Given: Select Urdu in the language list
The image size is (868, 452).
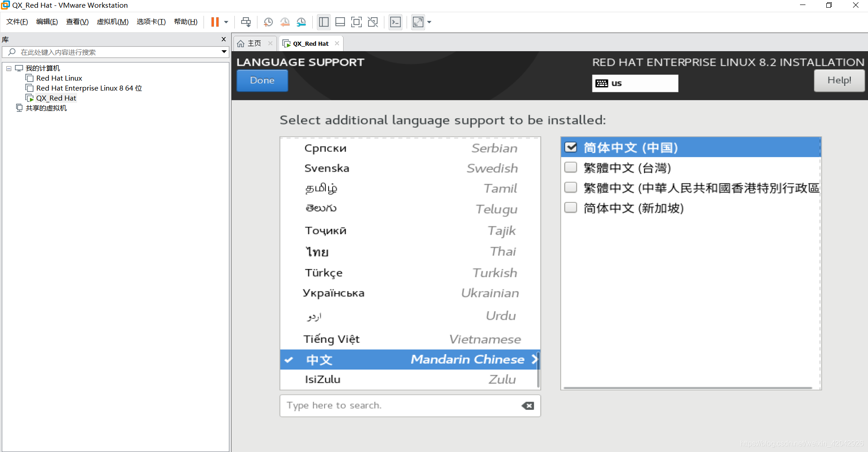Looking at the screenshot, I should (x=410, y=316).
